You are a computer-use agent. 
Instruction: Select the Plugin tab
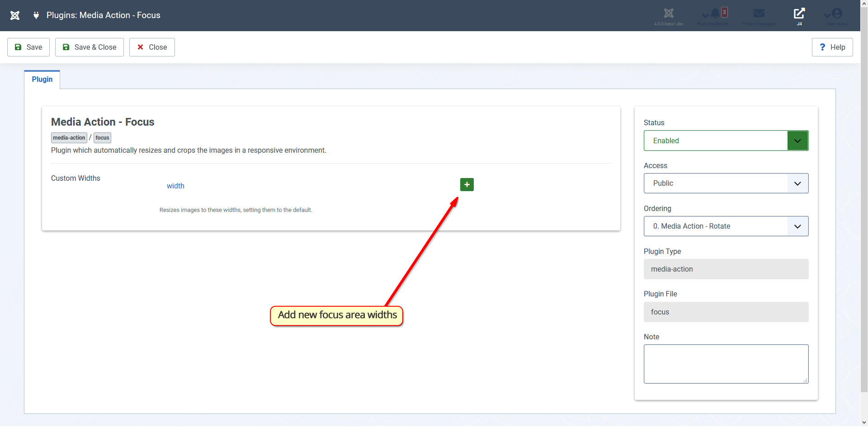(42, 80)
